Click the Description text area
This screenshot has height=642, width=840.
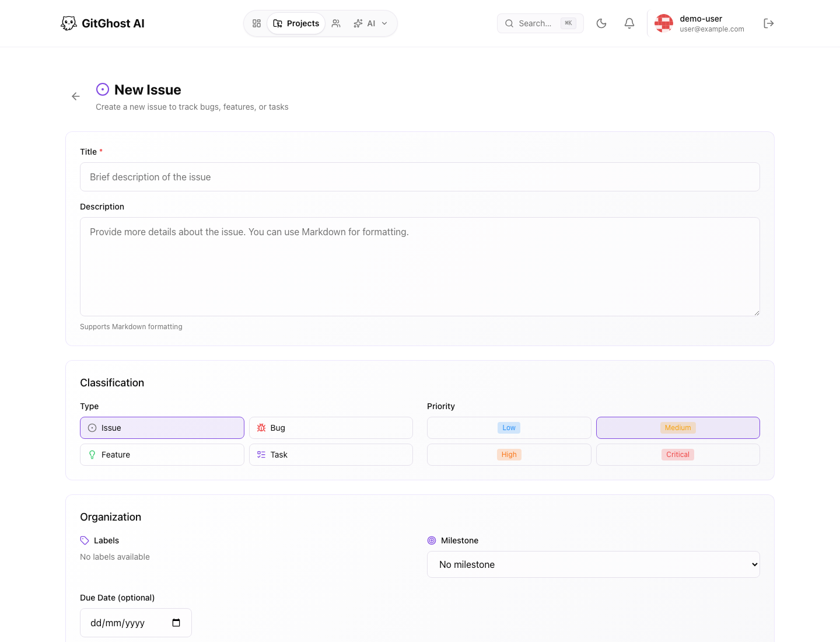[420, 267]
